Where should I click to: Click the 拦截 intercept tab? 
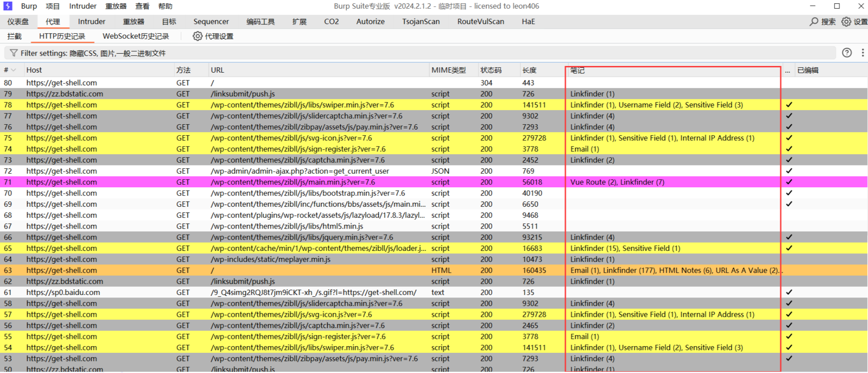(14, 36)
